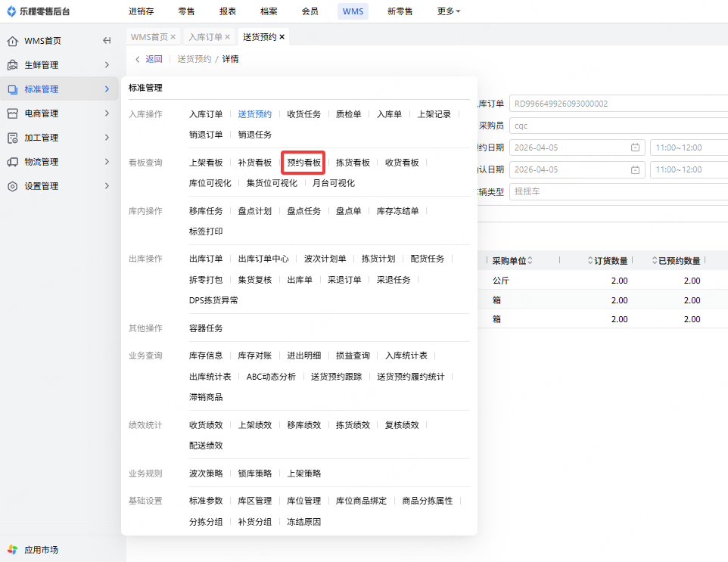Collapse the sidebar with the arrow icon
Viewport: 728px width, 562px height.
tap(107, 41)
